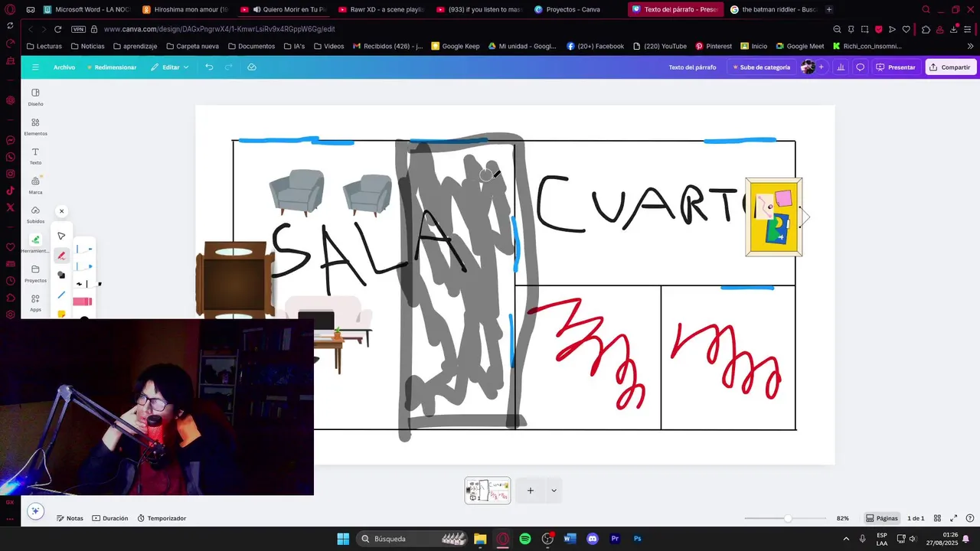Open the Herramientas drawing tools panel
This screenshot has width=980, height=551.
pyautogui.click(x=35, y=244)
